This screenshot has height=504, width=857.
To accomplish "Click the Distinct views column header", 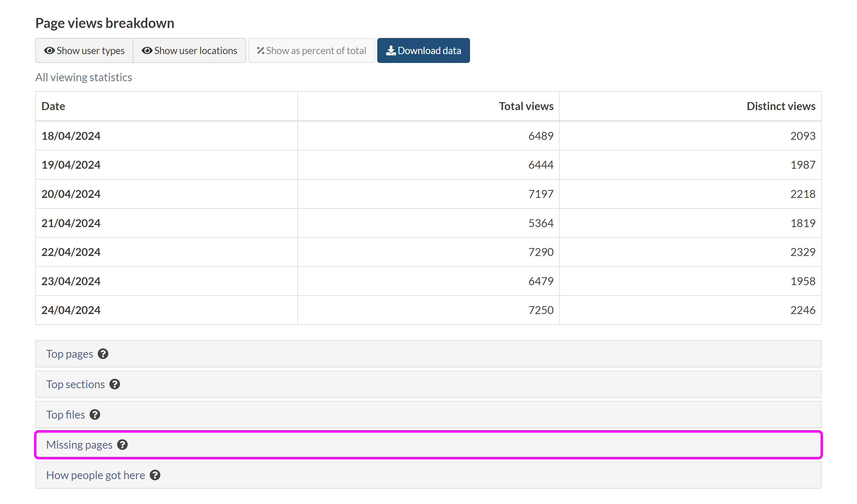I will pos(781,106).
